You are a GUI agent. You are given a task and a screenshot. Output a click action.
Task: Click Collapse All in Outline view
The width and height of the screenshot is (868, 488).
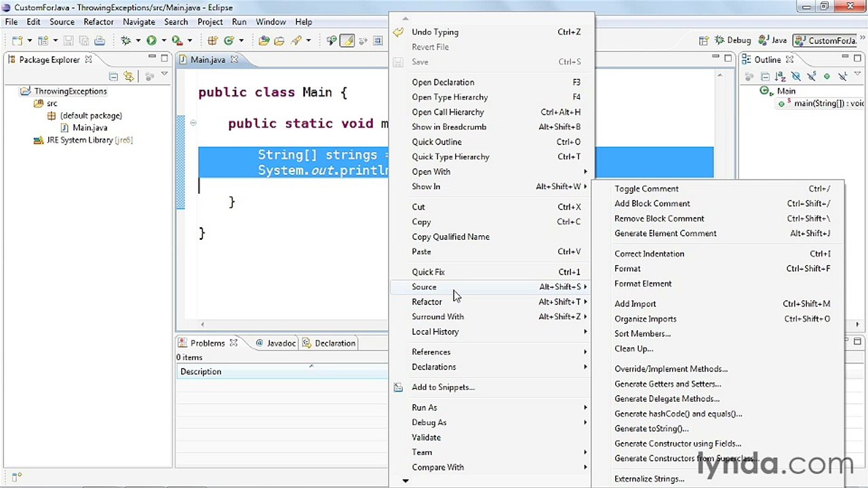[766, 77]
